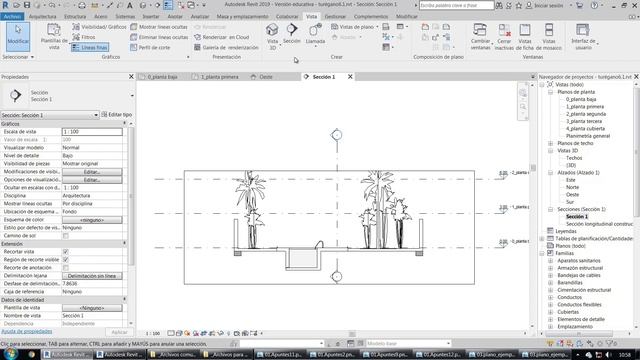Open Renderizar en Cloud
640x360 pixels.
click(x=221, y=37)
